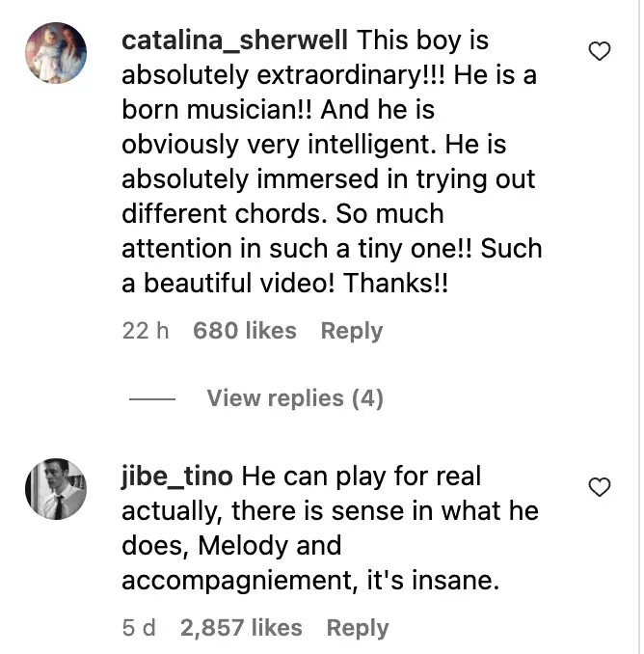Click the 22 h timestamp
This screenshot has height=654, width=644.
146,331
